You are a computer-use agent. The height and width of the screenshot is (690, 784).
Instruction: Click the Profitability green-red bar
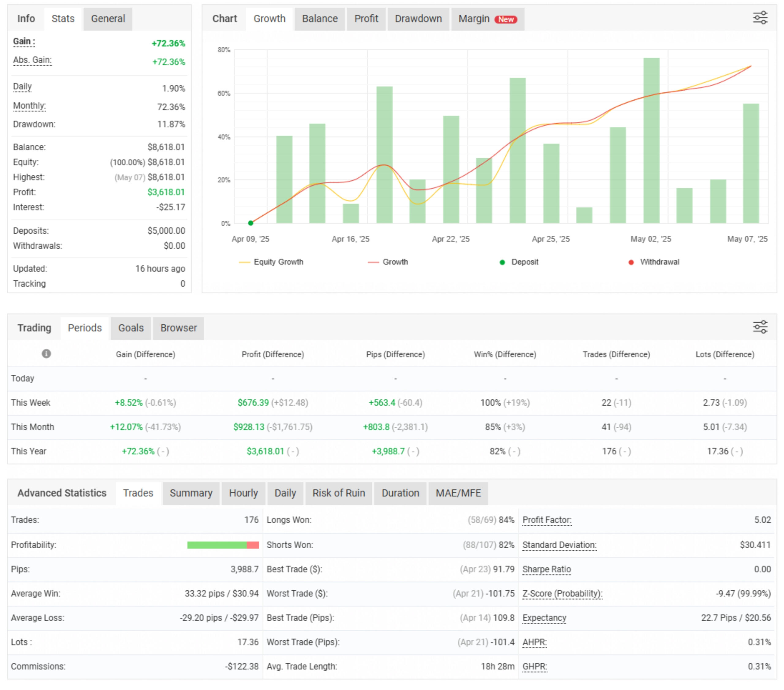coord(222,545)
